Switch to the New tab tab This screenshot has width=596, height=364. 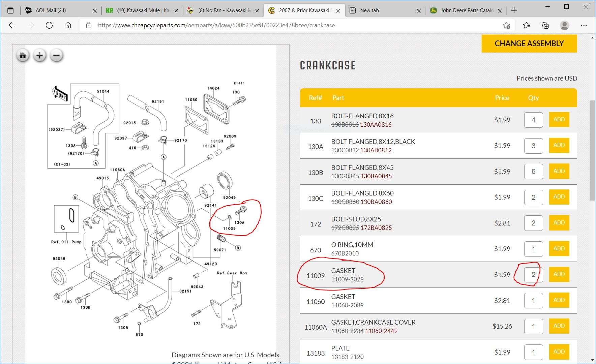tap(385, 10)
